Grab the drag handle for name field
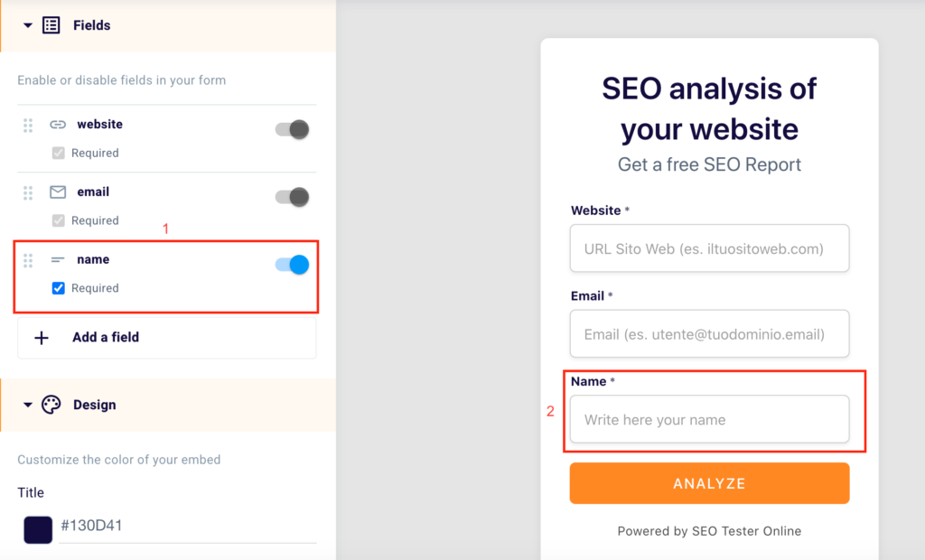Image resolution: width=925 pixels, height=560 pixels. point(28,260)
